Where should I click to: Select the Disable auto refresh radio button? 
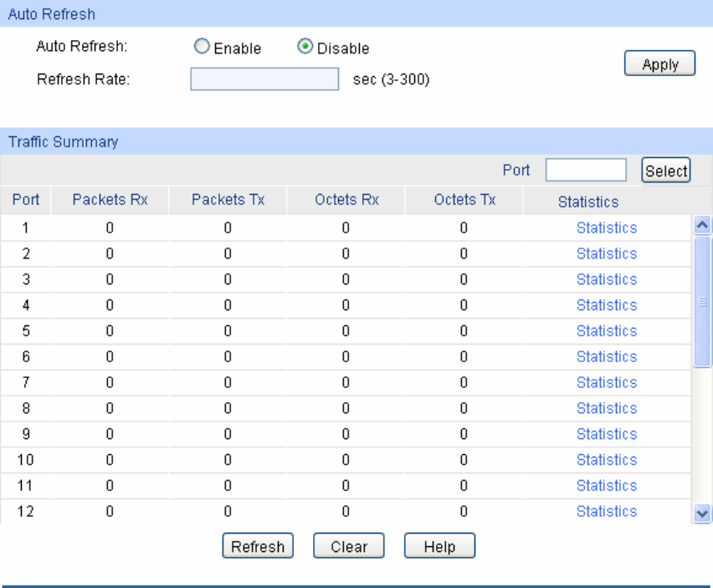305,48
